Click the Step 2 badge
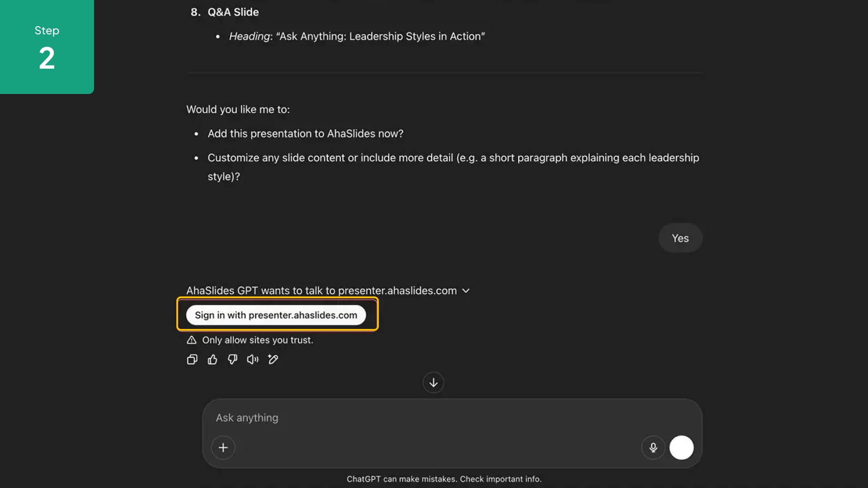Image resolution: width=868 pixels, height=488 pixels. 47,47
